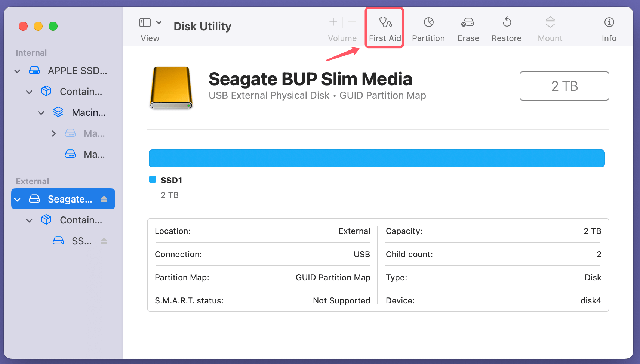This screenshot has width=640, height=364.
Task: Open the View dropdown chevron
Action: [x=159, y=22]
